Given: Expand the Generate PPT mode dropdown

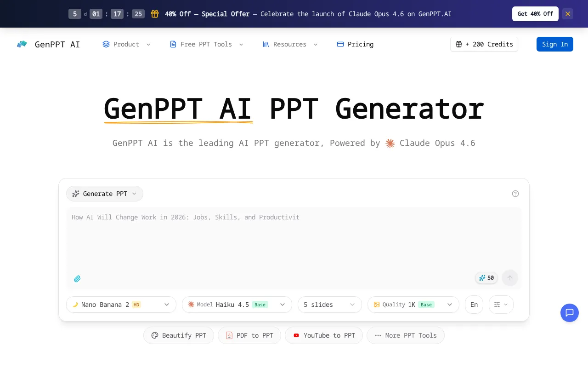Looking at the screenshot, I should click(105, 194).
